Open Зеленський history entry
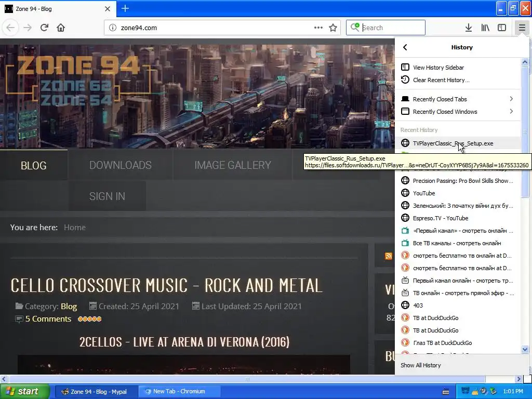 coord(458,206)
